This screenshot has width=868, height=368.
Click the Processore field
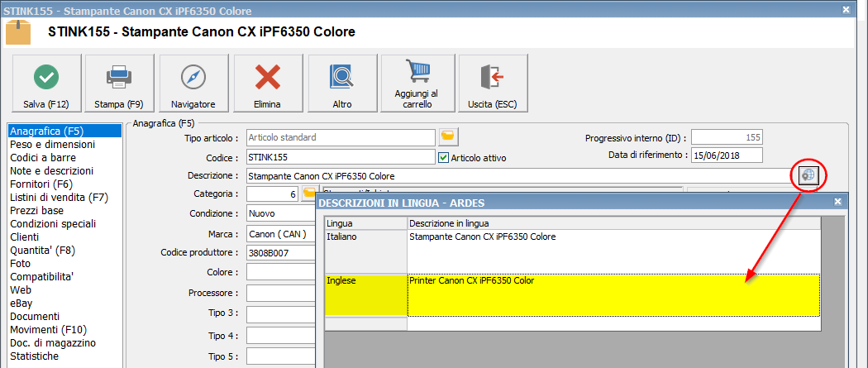(x=281, y=293)
